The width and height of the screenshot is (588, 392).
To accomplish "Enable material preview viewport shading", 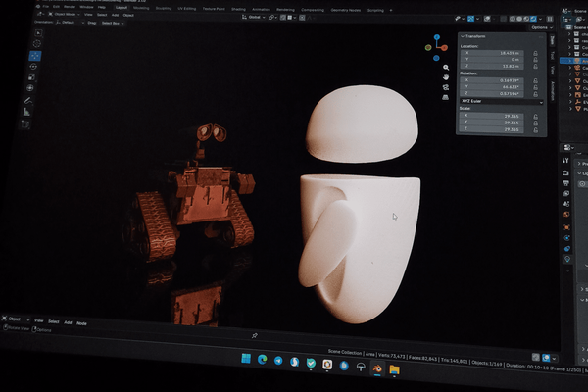I will point(526,19).
